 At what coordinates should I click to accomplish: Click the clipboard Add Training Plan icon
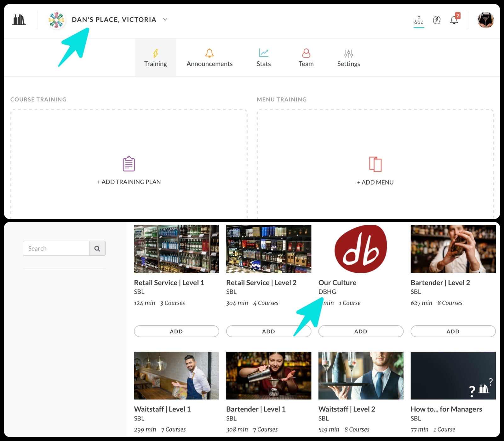coord(129,164)
